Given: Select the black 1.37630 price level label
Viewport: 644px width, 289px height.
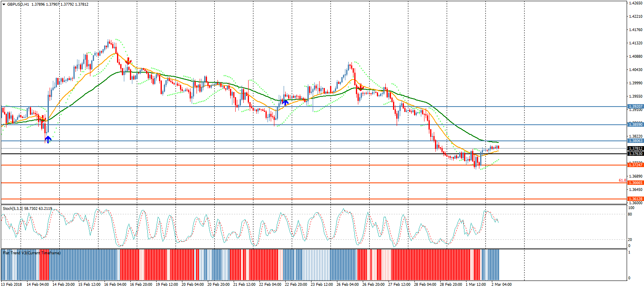Looking at the screenshot, I should pos(635,154).
